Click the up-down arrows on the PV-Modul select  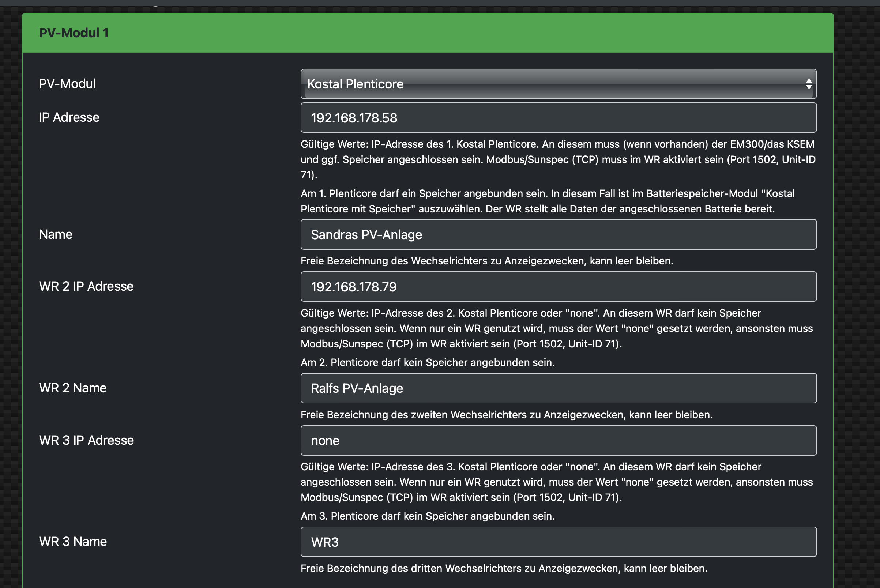point(809,84)
